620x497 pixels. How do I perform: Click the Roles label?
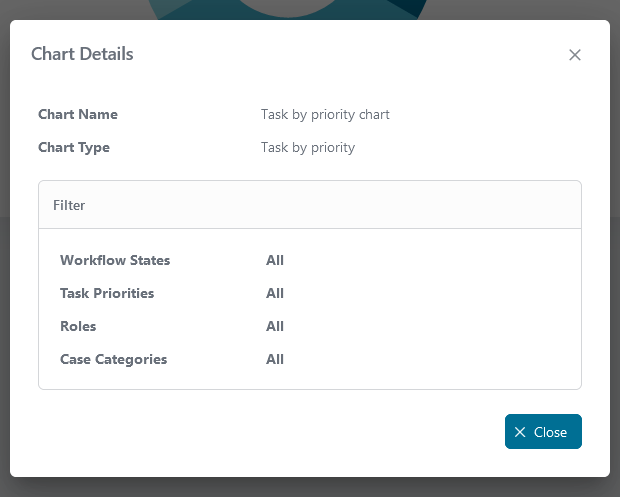[78, 326]
